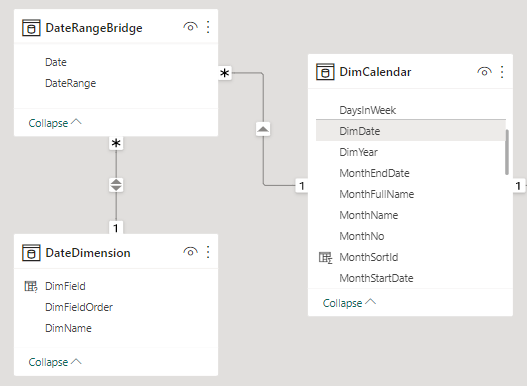Click the MonthSortId calculated column icon

click(325, 258)
